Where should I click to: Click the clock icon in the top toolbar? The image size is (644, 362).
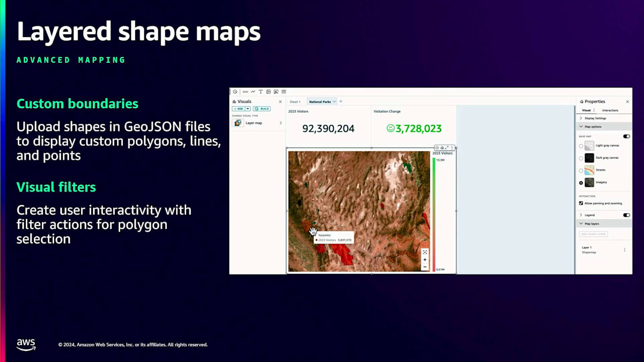[235, 92]
